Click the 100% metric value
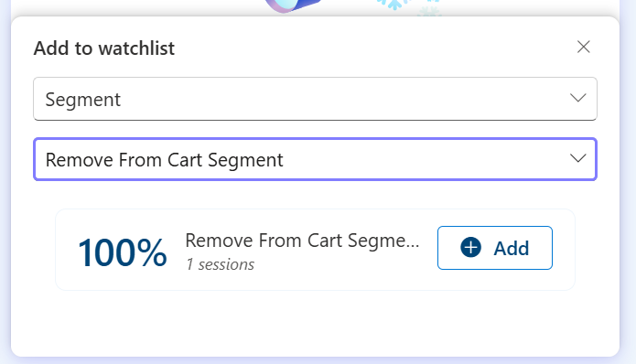 point(122,252)
